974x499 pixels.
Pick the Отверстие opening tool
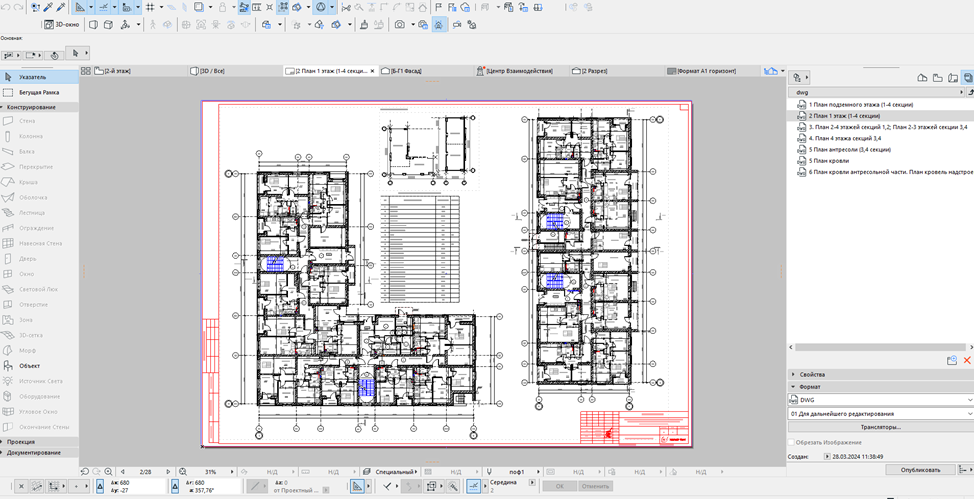click(x=39, y=304)
